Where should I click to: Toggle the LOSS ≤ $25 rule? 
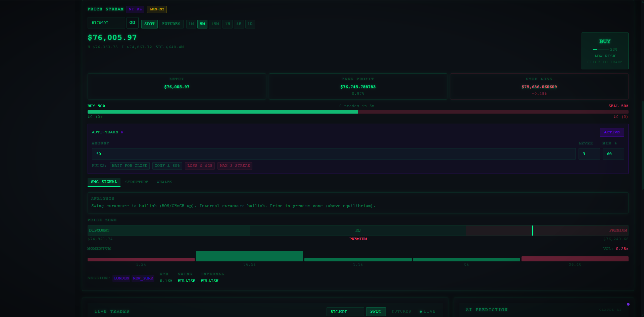200,166
